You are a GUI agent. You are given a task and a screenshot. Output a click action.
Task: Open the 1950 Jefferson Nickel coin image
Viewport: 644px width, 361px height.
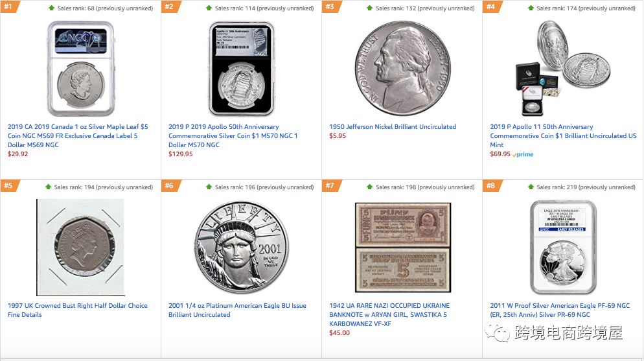point(402,68)
